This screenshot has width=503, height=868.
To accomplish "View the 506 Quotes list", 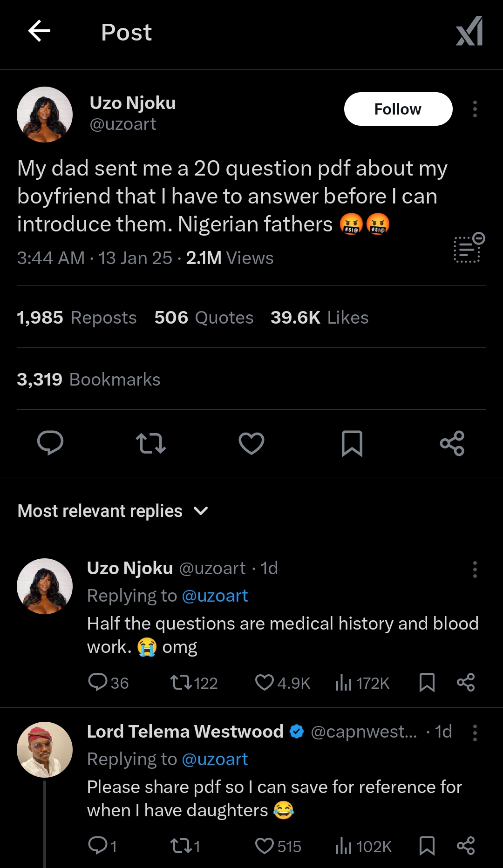I will click(204, 318).
